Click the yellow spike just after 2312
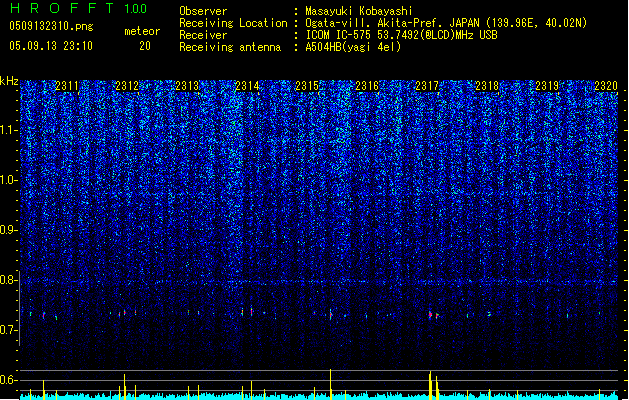The height and width of the screenshot is (400, 629). pos(125,387)
